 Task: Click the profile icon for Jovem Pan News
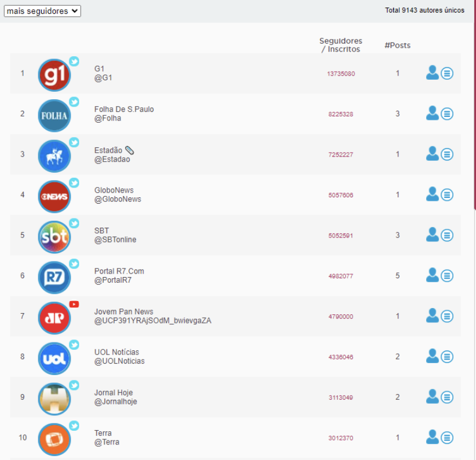[x=432, y=316]
